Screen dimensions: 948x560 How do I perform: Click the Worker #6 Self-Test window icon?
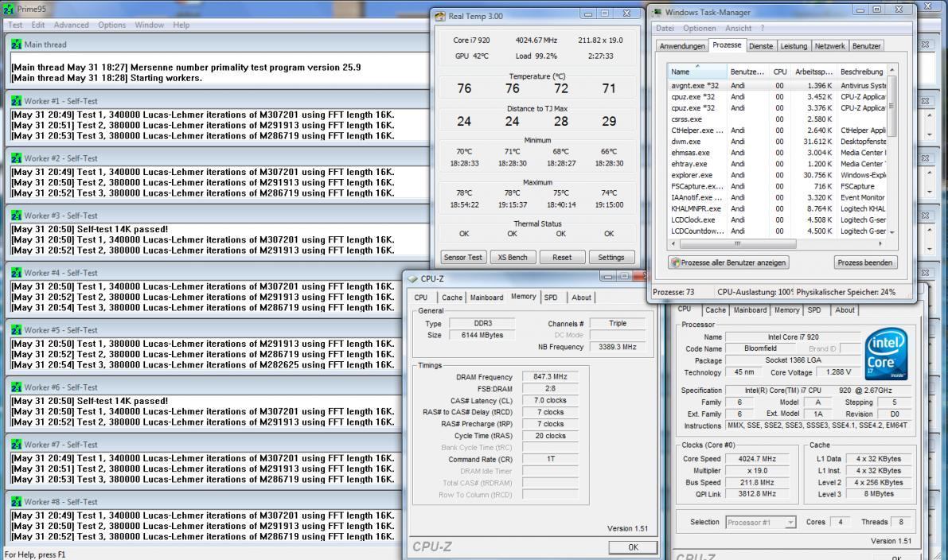(16, 387)
